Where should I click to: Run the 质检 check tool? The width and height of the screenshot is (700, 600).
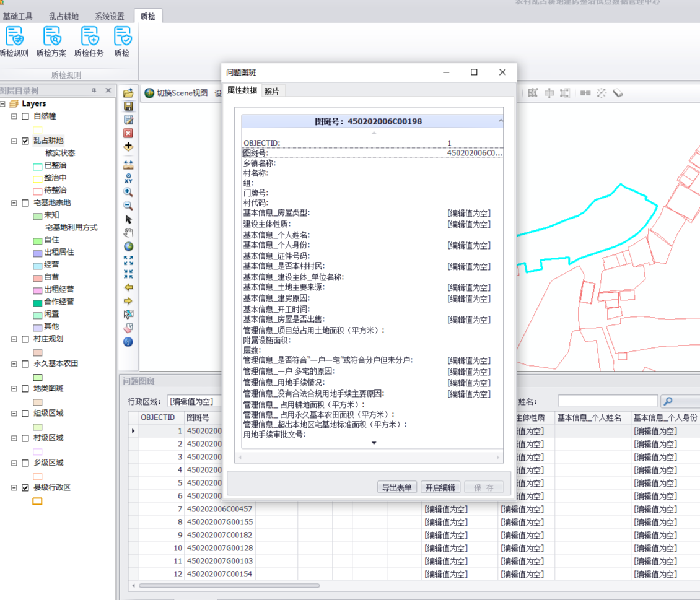coord(122,41)
